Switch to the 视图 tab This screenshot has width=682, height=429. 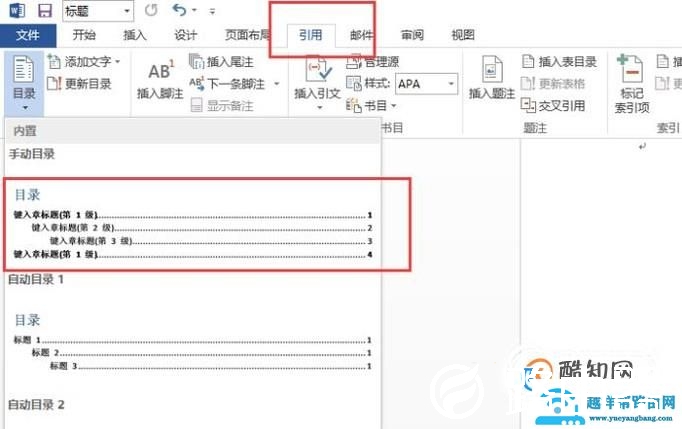(463, 35)
